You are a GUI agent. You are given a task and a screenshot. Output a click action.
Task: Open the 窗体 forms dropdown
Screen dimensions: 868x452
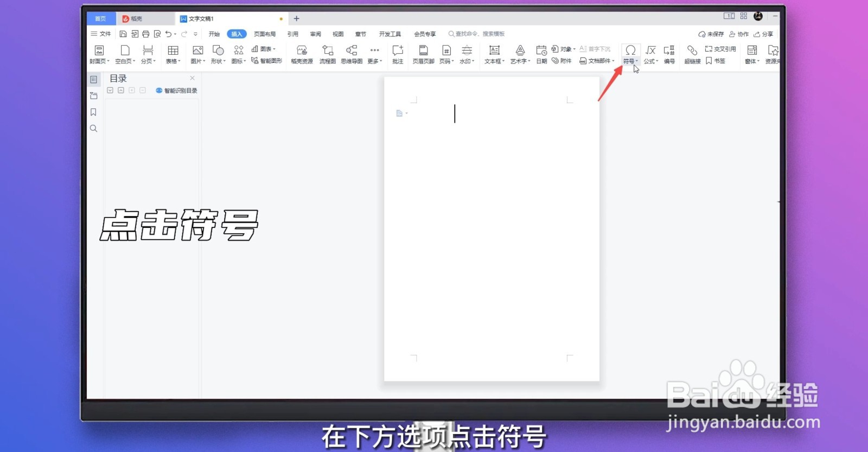tap(752, 54)
